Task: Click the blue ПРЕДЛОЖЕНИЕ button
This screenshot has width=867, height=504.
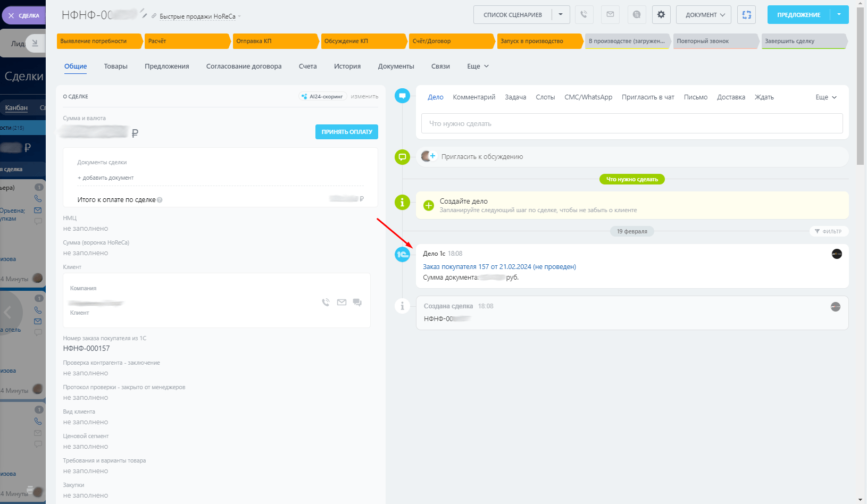Action: [799, 15]
